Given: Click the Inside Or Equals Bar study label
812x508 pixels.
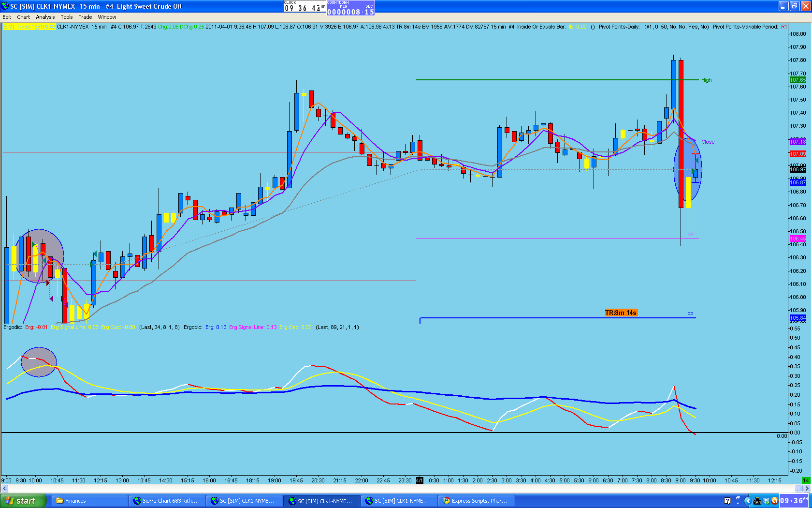Looking at the screenshot, I should 541,27.
